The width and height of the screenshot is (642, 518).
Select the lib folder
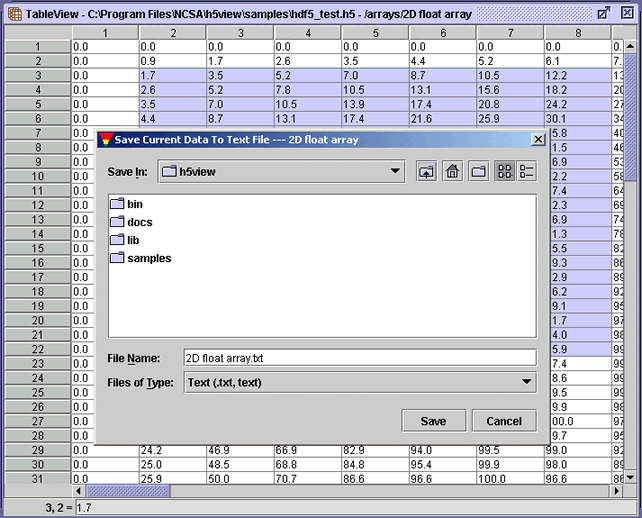125,240
